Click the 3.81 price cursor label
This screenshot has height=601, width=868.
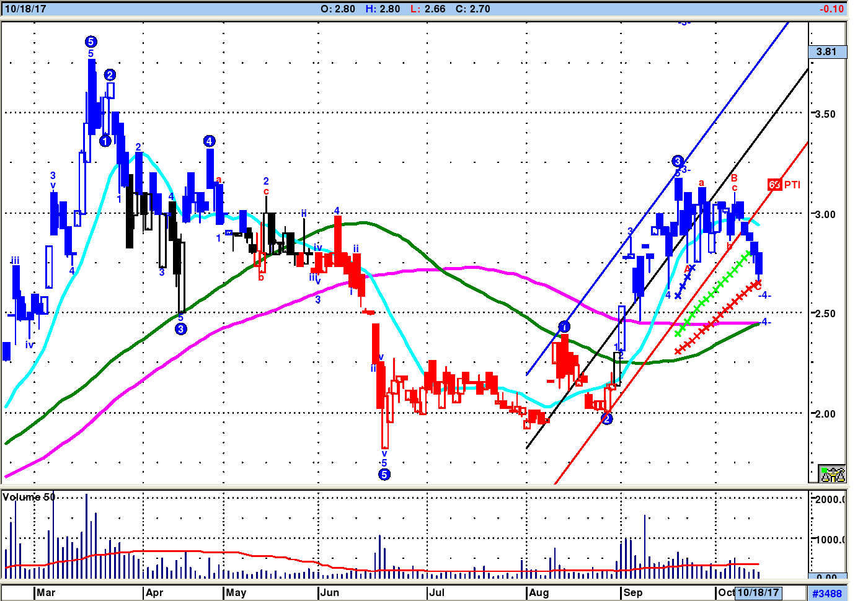827,51
